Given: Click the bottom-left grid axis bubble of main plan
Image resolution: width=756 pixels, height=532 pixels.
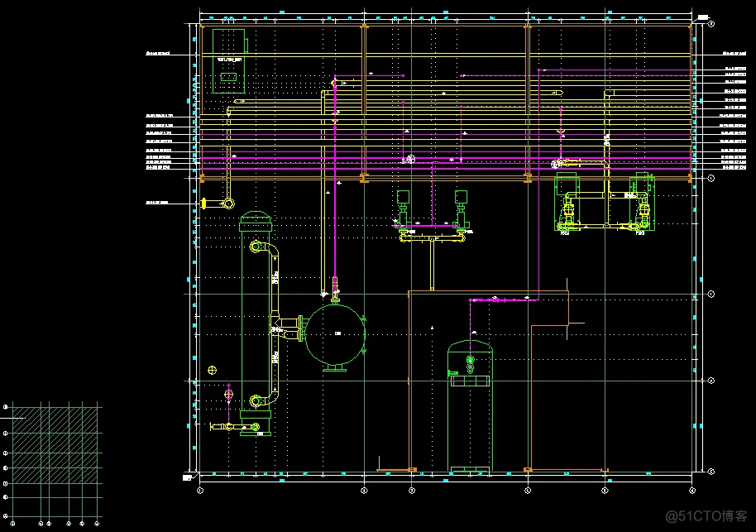Looking at the screenshot, I should coord(200,490).
